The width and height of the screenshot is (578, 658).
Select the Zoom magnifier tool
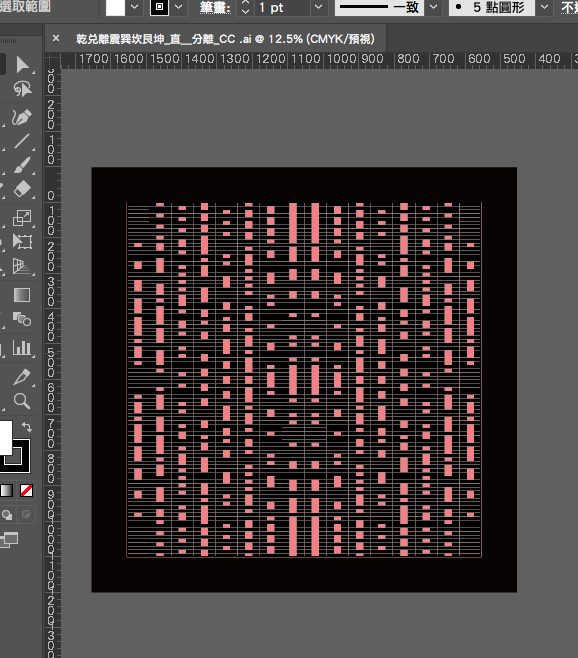[22, 401]
